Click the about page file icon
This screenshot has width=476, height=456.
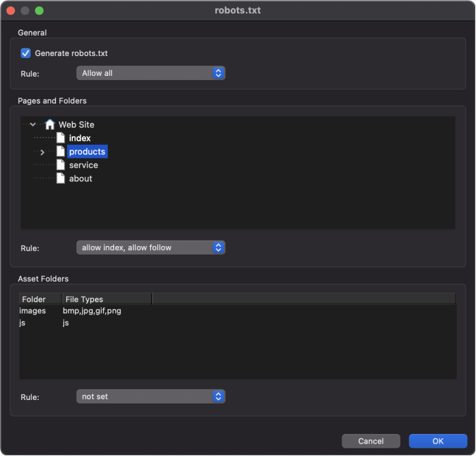tap(61, 178)
